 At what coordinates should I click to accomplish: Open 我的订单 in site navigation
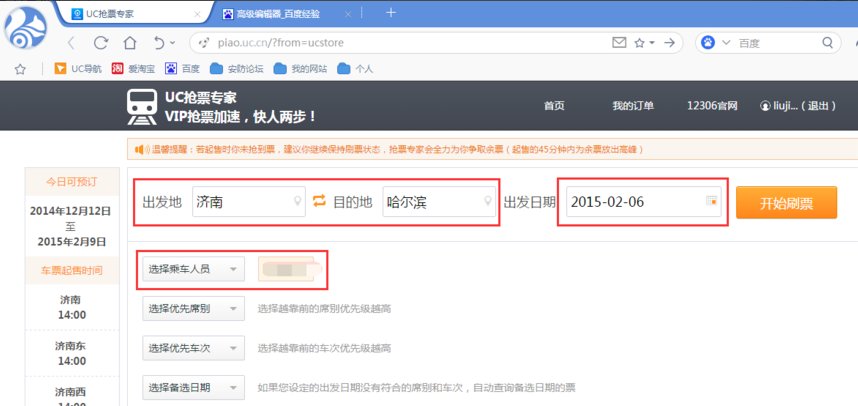[x=633, y=106]
